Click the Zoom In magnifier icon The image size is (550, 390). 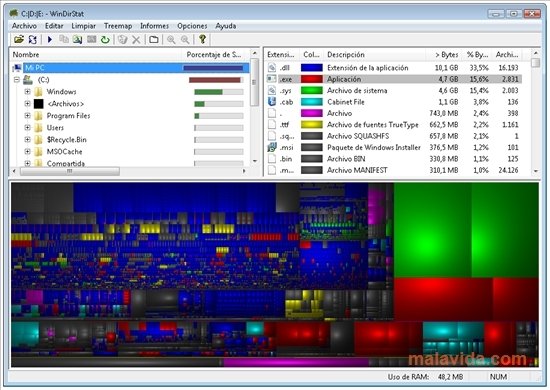[x=171, y=39]
